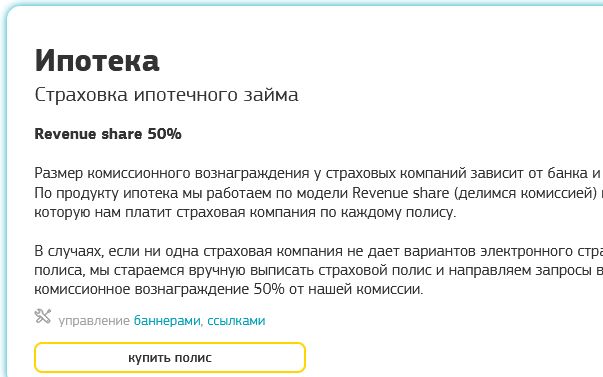
Task: Click the line которую нам платит страховая компания
Action: point(245,212)
